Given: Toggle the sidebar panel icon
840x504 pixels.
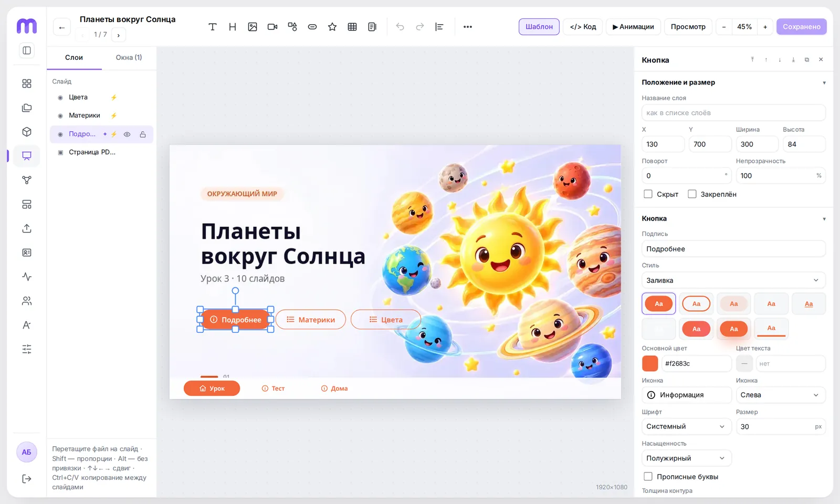Looking at the screenshot, I should click(x=27, y=50).
